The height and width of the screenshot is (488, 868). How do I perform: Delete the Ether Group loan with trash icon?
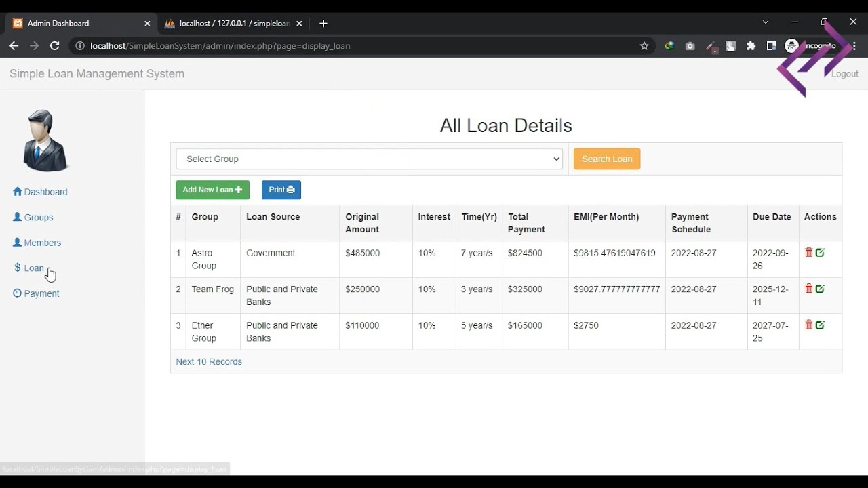pos(808,325)
